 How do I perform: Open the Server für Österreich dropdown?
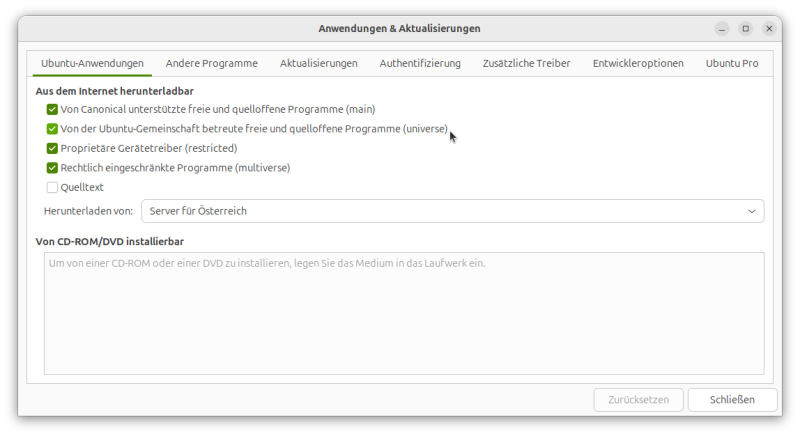pyautogui.click(x=452, y=211)
